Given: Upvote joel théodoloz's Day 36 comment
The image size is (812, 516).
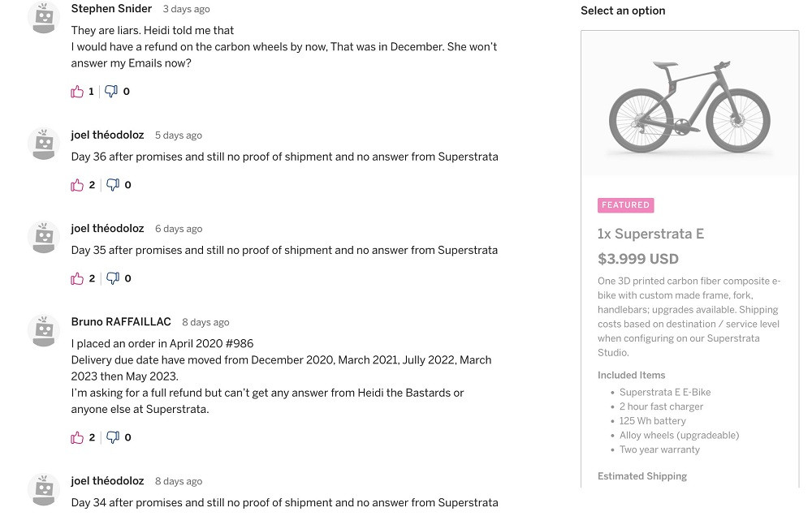Looking at the screenshot, I should [77, 185].
